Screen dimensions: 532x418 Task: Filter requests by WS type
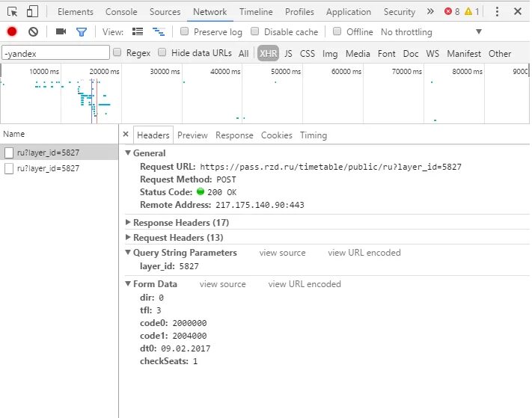[432, 54]
